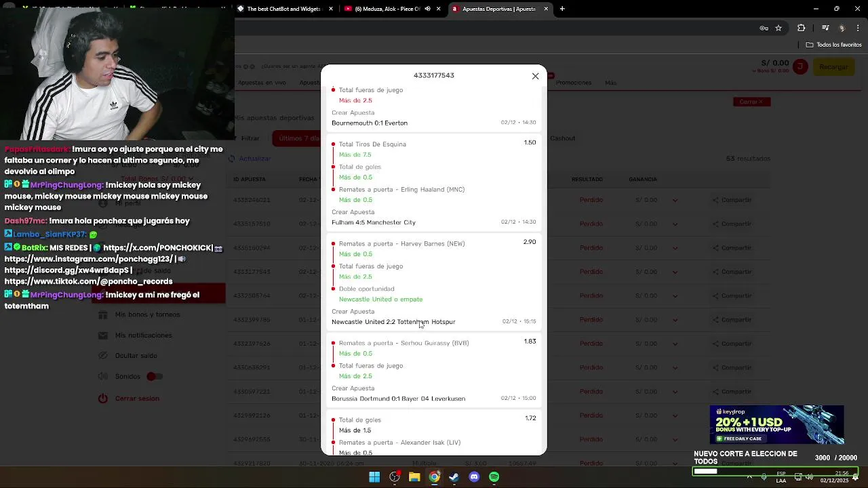Click the Actualizar refresh icon
Viewport: 868px width, 488px height.
232,159
